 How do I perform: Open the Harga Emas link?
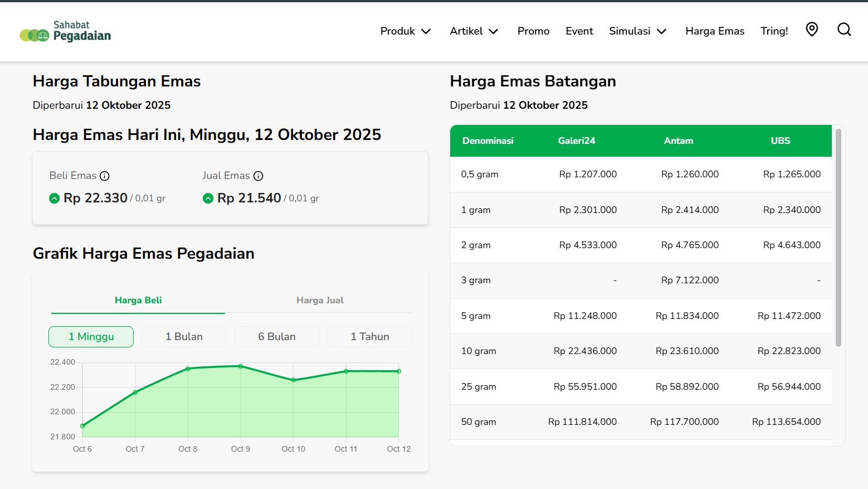click(x=714, y=31)
